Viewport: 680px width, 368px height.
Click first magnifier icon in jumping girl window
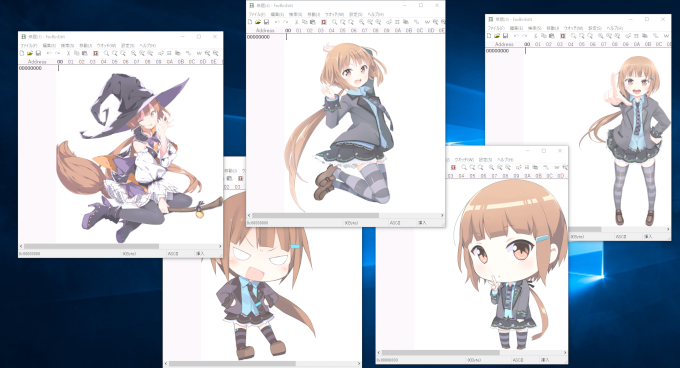334,22
